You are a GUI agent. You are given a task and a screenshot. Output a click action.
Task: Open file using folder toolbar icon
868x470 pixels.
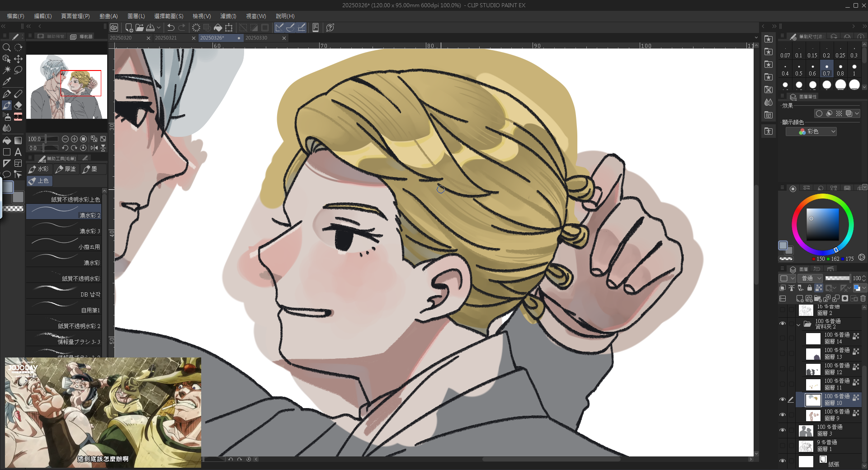[139, 28]
